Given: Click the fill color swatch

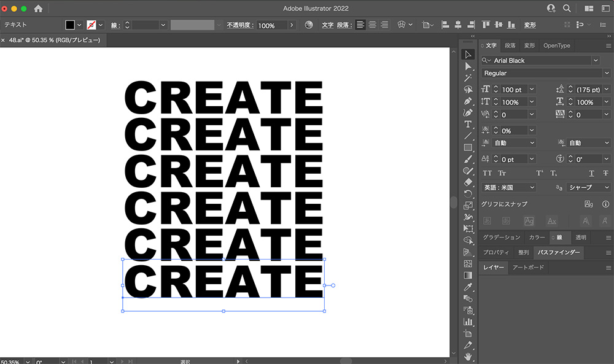Looking at the screenshot, I should tap(70, 25).
